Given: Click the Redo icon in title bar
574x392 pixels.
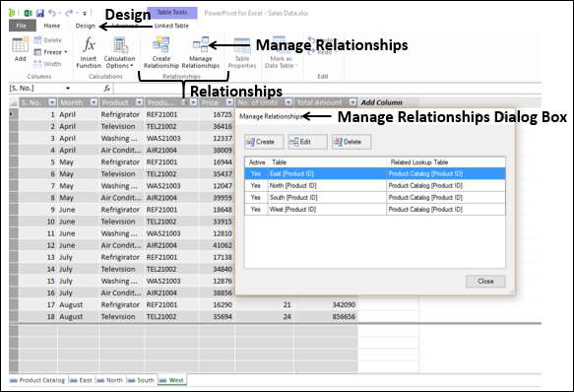Looking at the screenshot, I should 69,13.
